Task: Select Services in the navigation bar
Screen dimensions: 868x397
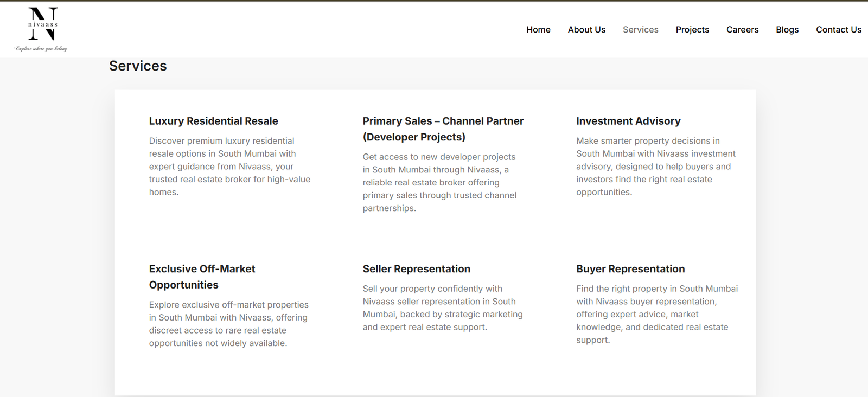Action: coord(640,30)
